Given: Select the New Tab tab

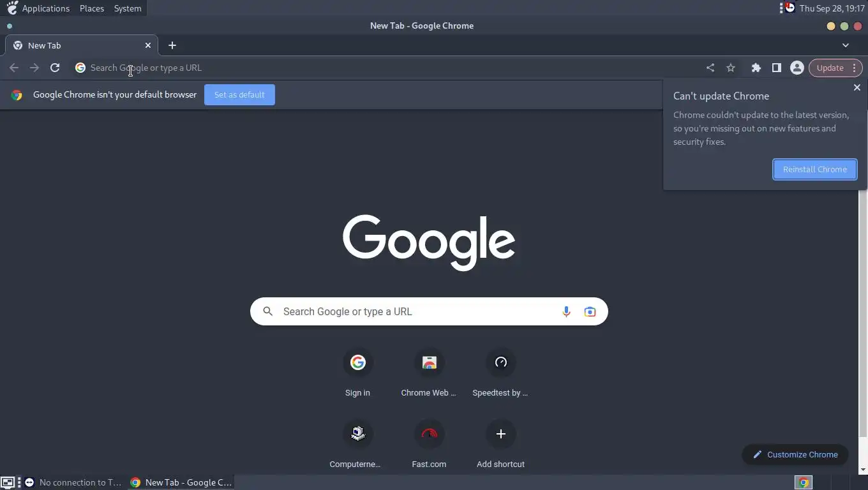Looking at the screenshot, I should [82, 45].
